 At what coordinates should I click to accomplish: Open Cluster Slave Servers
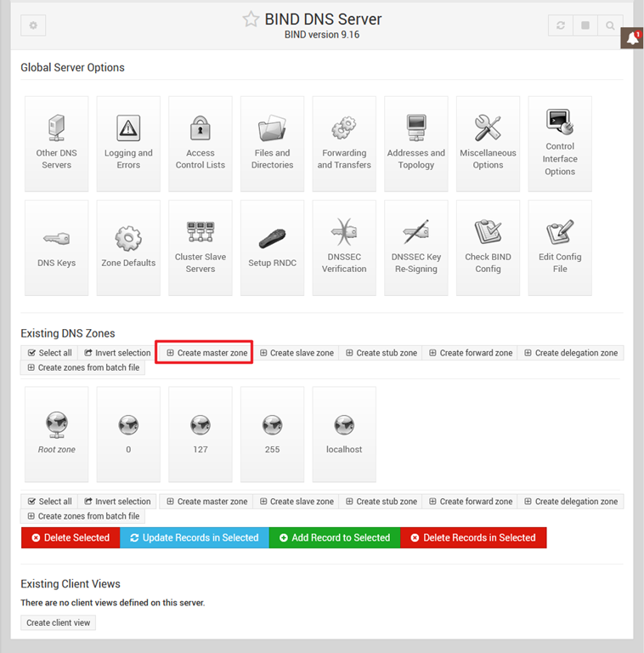[201, 247]
